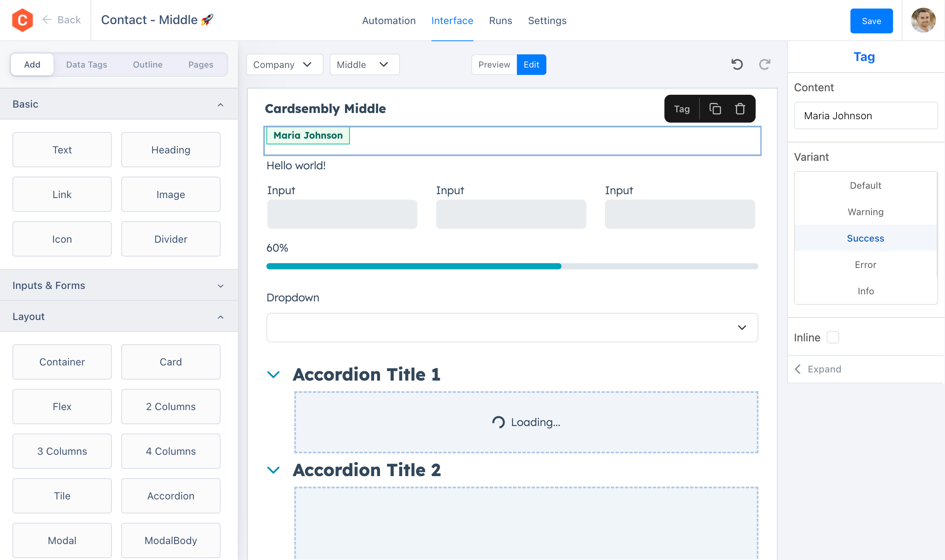The image size is (945, 560).
Task: Open the Company dropdown
Action: 284,65
